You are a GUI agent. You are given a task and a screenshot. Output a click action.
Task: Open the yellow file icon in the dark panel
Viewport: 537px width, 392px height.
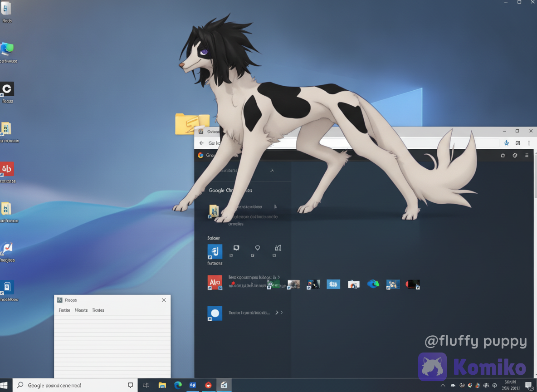point(214,211)
